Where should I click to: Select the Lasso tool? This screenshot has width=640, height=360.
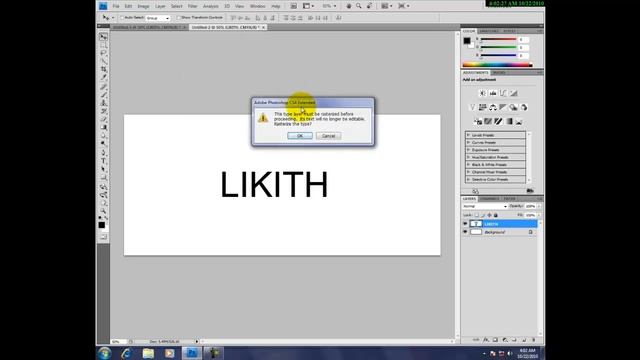pyautogui.click(x=104, y=53)
